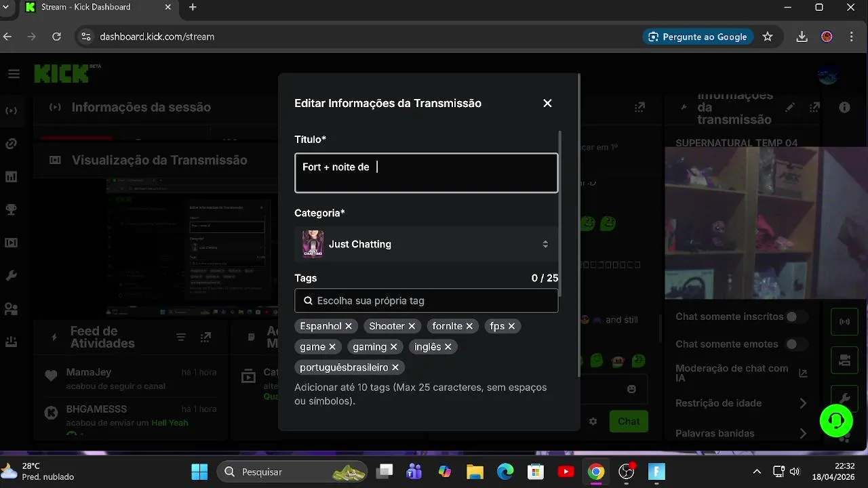Viewport: 868px width, 488px height.
Task: Click the green support headset button
Action: click(836, 421)
